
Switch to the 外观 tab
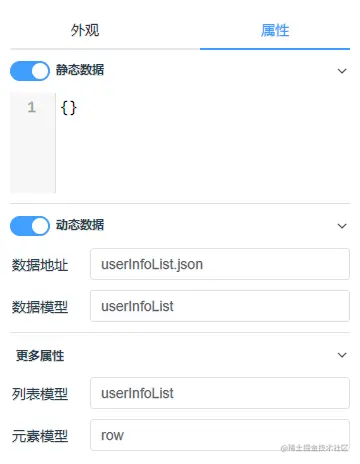coord(85,30)
